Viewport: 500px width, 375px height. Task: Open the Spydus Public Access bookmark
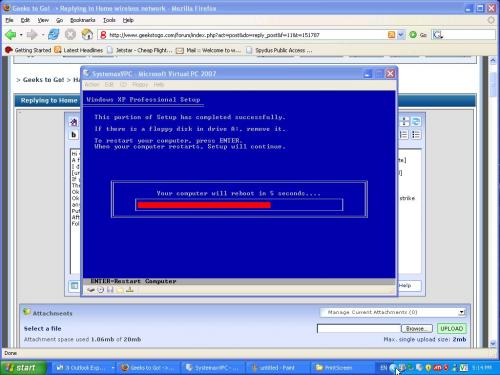pyautogui.click(x=279, y=50)
